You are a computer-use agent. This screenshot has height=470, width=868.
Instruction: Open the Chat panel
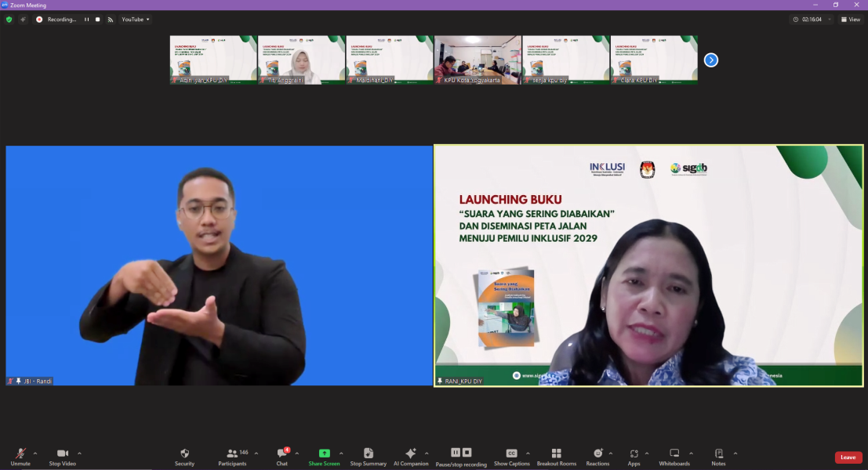pyautogui.click(x=281, y=456)
